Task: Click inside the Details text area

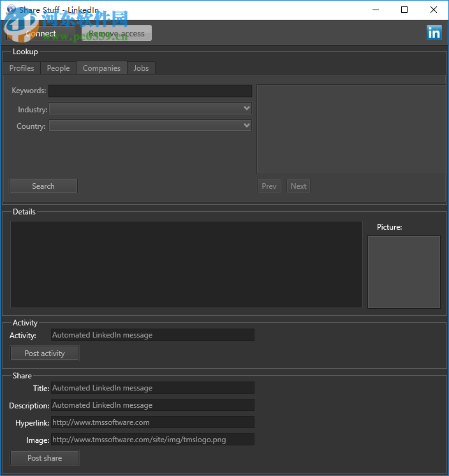Action: [186, 264]
